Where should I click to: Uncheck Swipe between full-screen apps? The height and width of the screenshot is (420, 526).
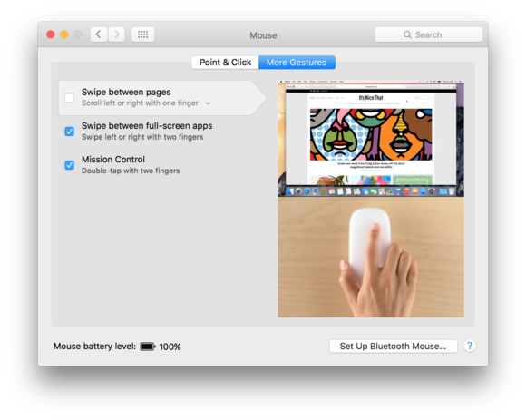[70, 132]
